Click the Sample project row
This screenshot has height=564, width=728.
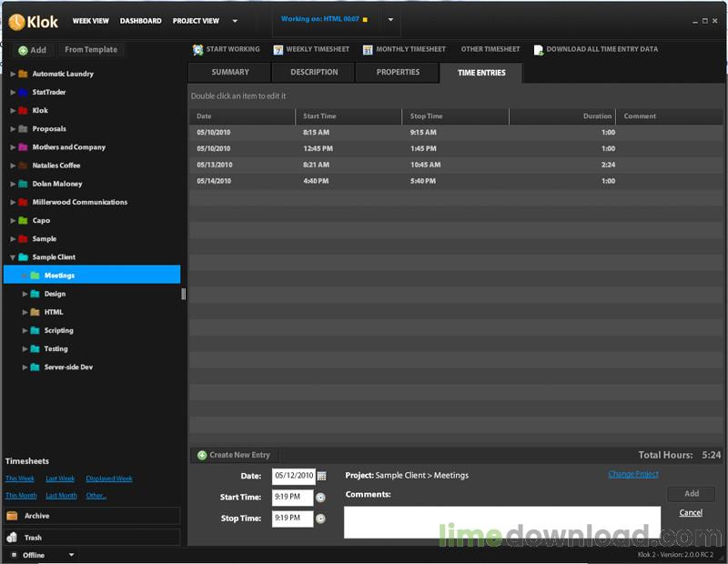(92, 238)
